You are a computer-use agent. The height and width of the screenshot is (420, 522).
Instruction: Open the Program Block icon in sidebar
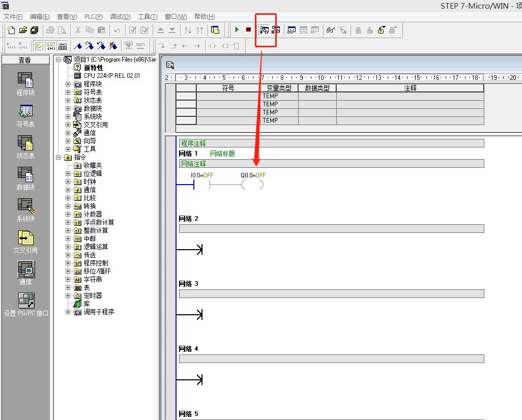click(x=25, y=80)
